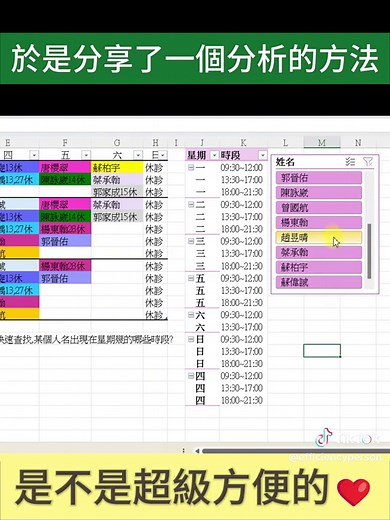Click 13:30~17:00 in the 六 group
This screenshot has width=390, height=520.
point(242,327)
